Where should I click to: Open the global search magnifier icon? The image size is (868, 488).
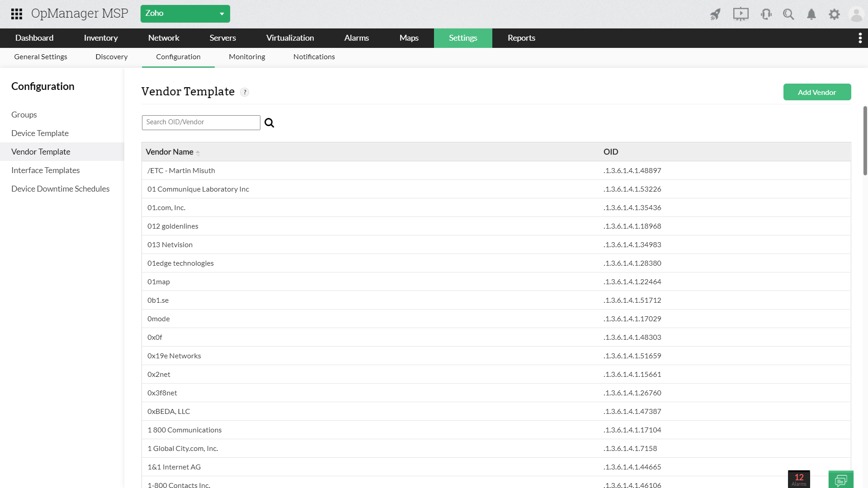coord(788,14)
